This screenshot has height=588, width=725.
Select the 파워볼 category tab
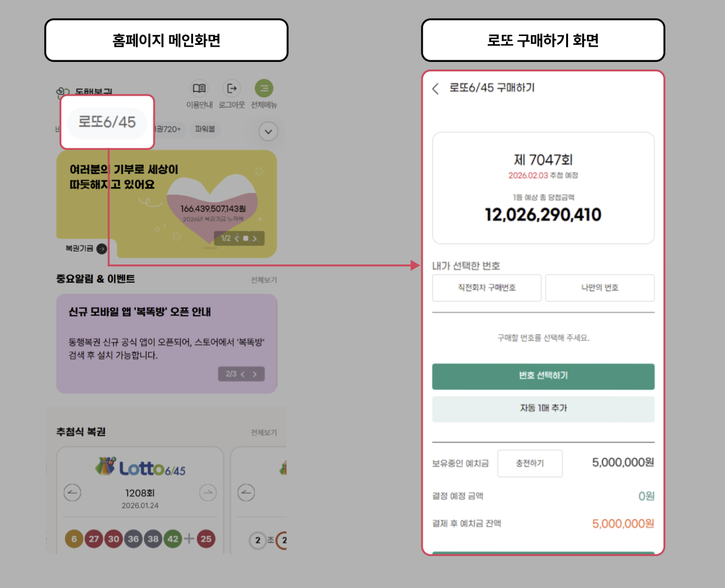click(205, 129)
